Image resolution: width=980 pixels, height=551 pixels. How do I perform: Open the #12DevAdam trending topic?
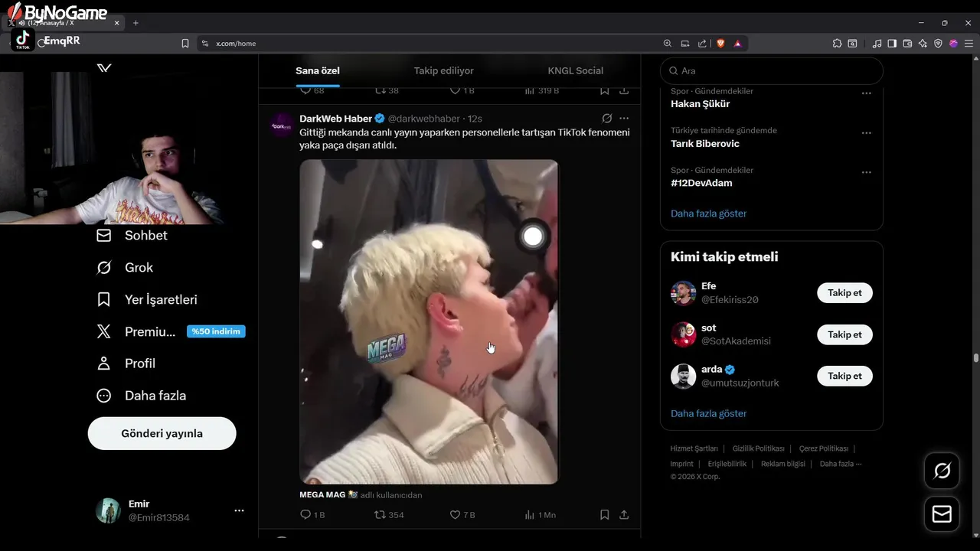[x=701, y=184]
